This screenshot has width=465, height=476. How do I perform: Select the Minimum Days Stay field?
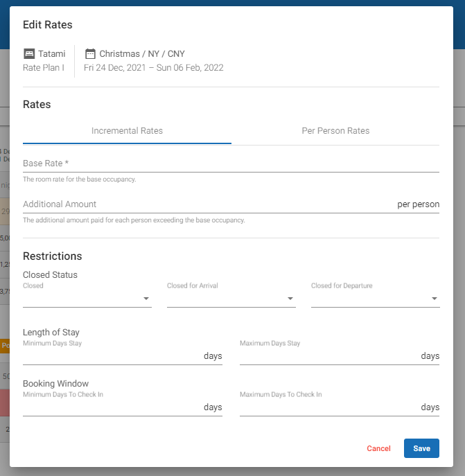[x=112, y=356]
